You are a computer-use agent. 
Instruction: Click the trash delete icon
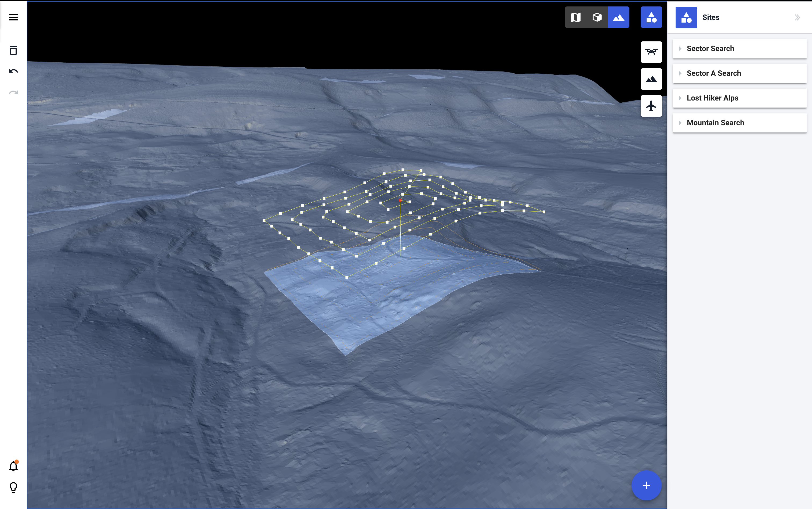[x=13, y=51]
